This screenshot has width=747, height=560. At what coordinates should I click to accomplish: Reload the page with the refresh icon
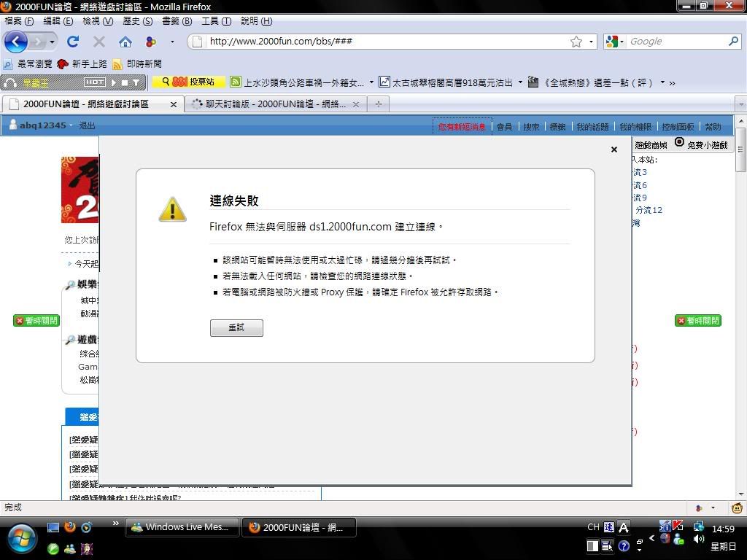[x=72, y=42]
